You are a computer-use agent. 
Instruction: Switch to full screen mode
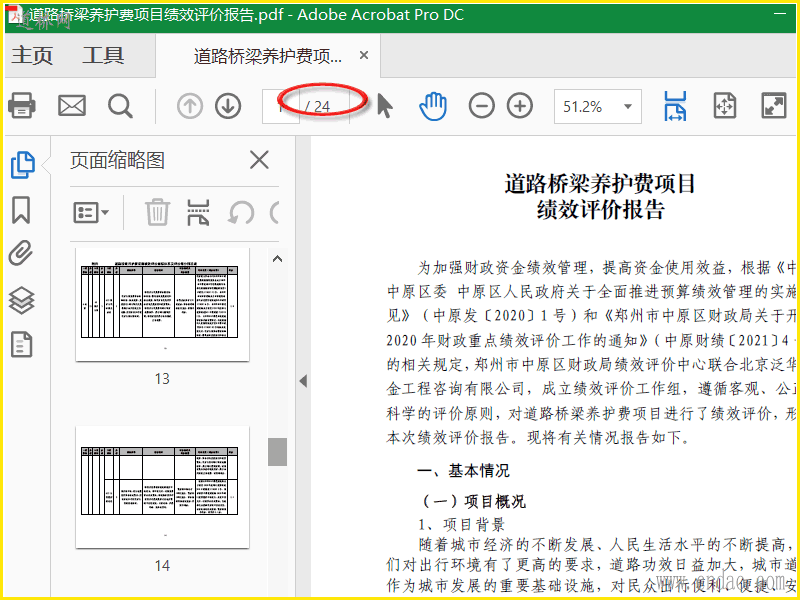pyautogui.click(x=774, y=106)
